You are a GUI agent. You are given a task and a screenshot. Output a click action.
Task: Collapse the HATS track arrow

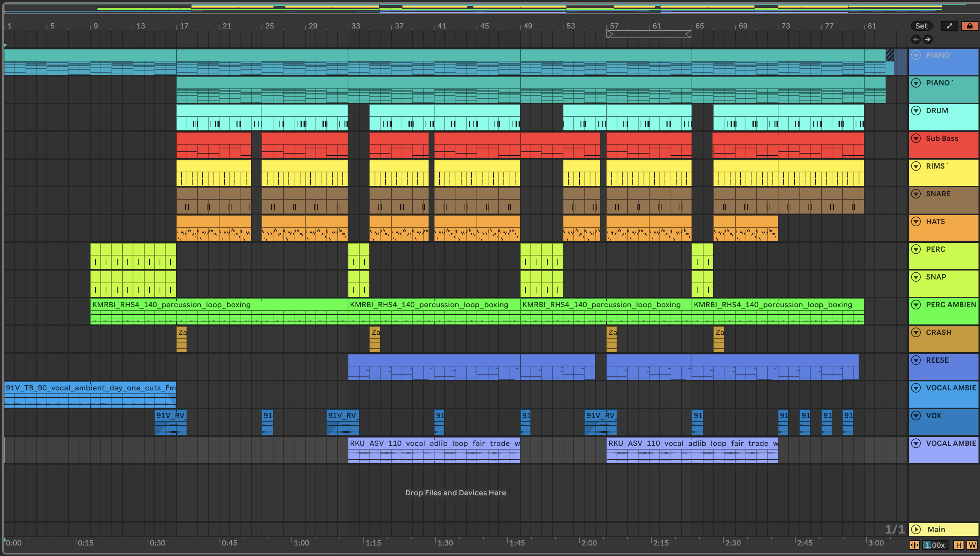coord(916,221)
